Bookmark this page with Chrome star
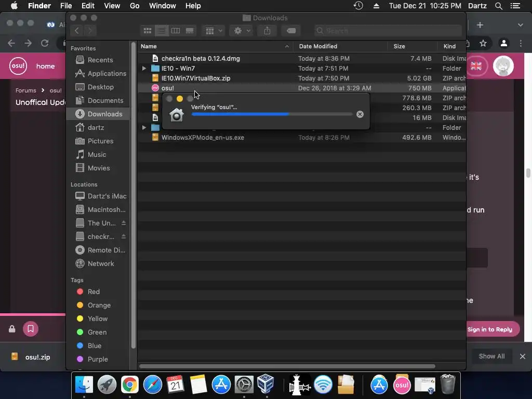Screen dimensions: 532x399 click(x=483, y=43)
